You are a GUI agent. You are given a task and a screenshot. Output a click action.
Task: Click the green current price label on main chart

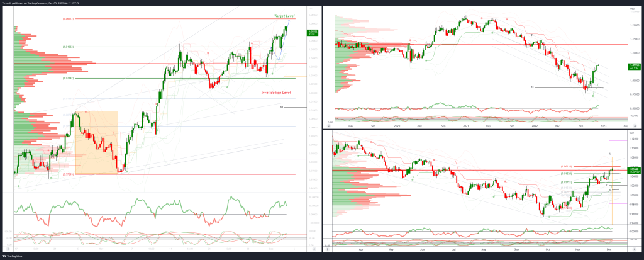click(312, 33)
